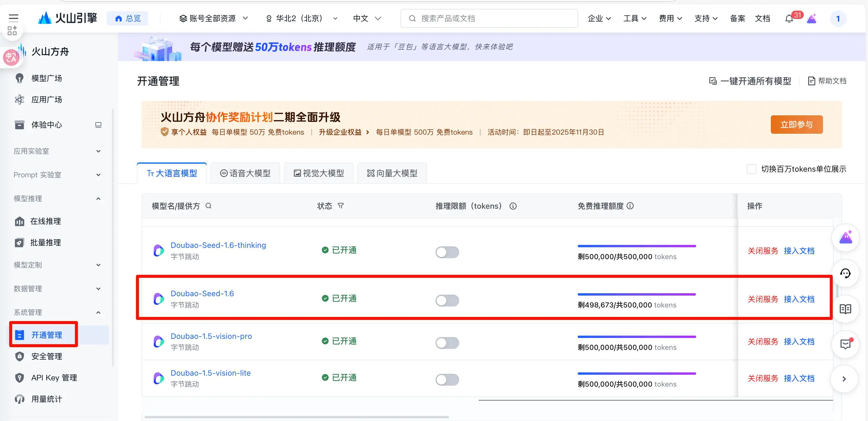Open the floating book documentation icon
868x421 pixels.
(845, 309)
